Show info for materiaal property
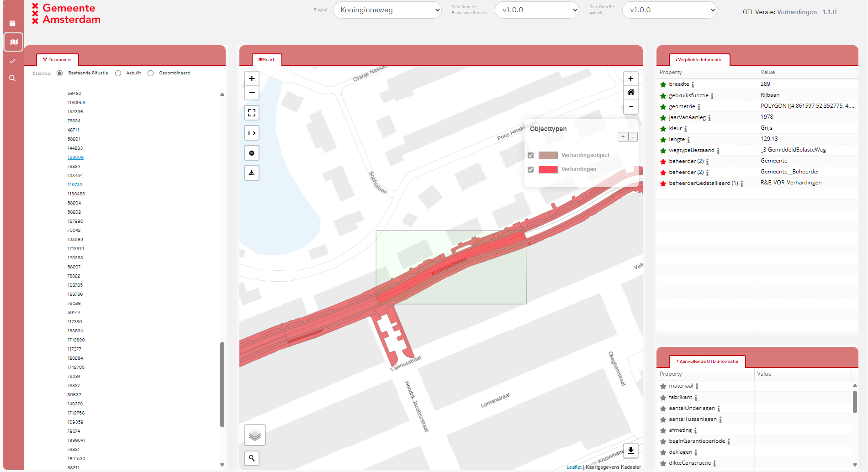Image resolution: width=868 pixels, height=472 pixels. 697,386
